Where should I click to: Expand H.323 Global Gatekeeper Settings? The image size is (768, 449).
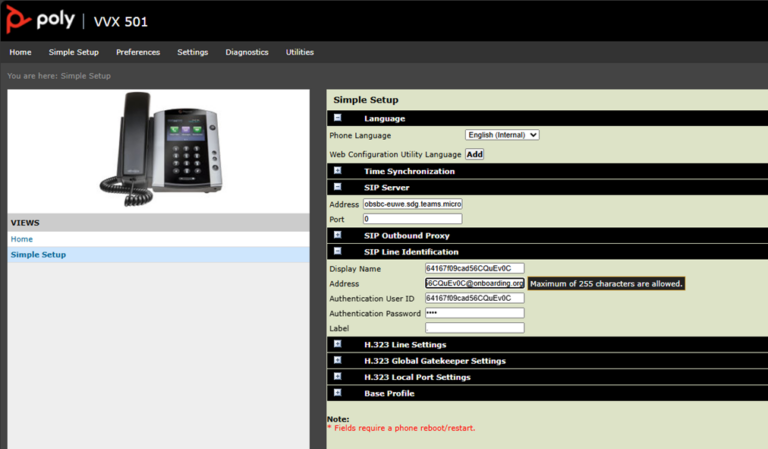point(338,360)
